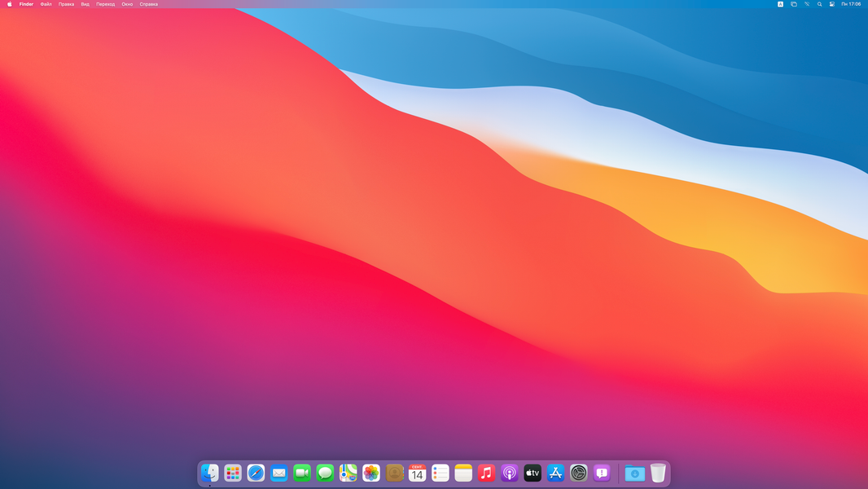Open Control Center in menu bar
Viewport: 868px width, 489px height.
click(832, 4)
